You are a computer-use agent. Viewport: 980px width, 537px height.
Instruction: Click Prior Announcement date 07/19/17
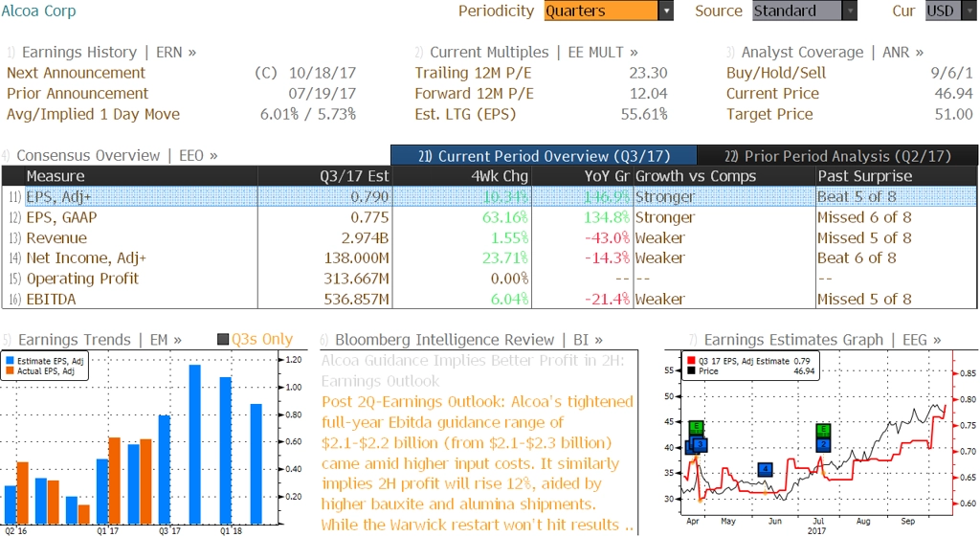[323, 94]
